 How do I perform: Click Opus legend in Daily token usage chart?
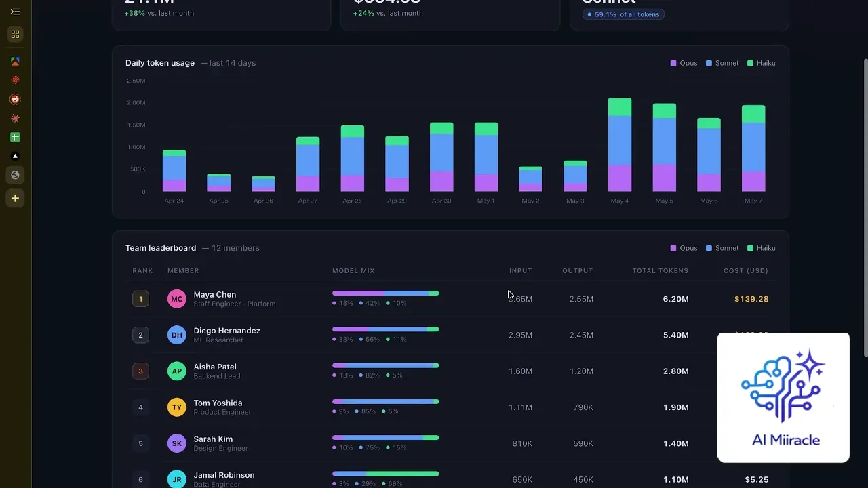(684, 63)
